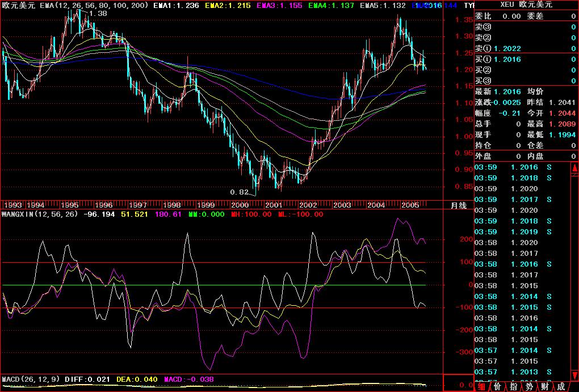The image size is (579, 392).
Task: Click the 1.35 price axis label
Action: pyautogui.click(x=464, y=19)
